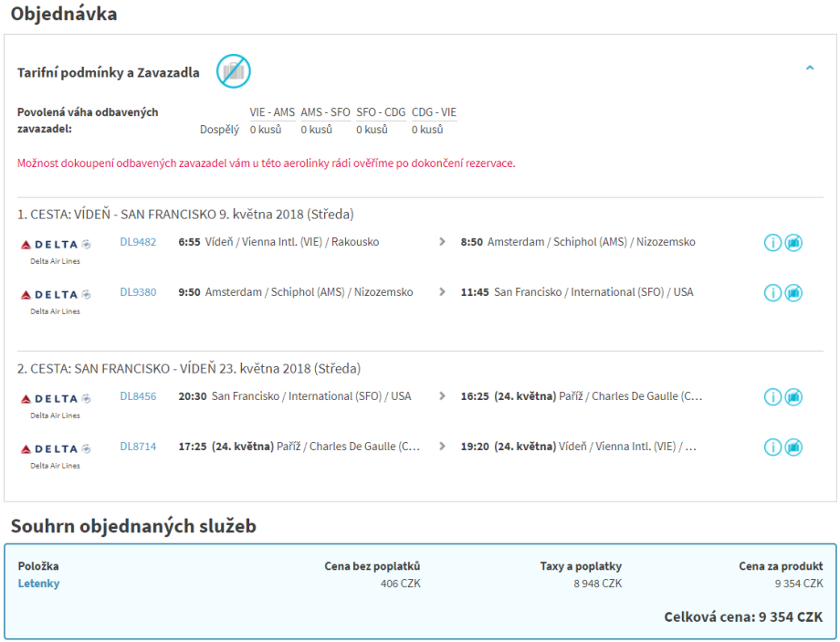Collapse the Tarifní podmínky a Zavazadla section
The width and height of the screenshot is (840, 642).
[x=809, y=68]
